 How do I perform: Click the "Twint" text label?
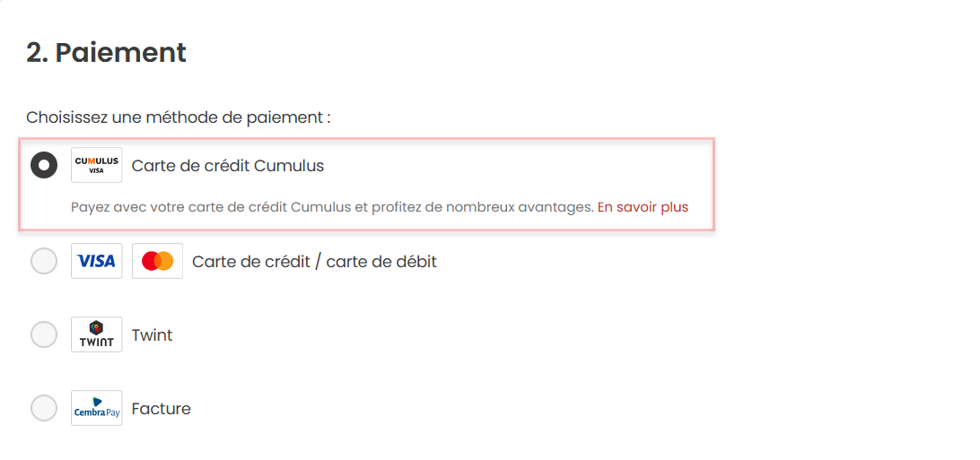[x=152, y=335]
